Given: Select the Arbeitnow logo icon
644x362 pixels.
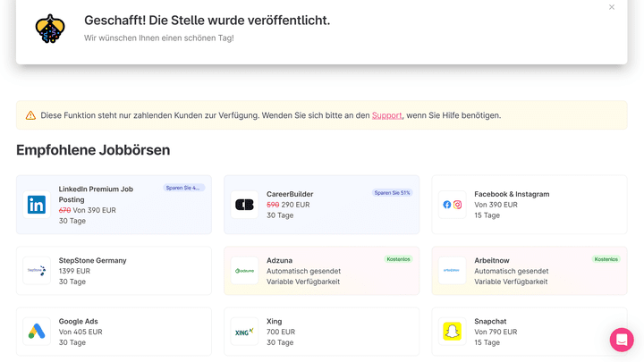Looking at the screenshot, I should 453,271.
